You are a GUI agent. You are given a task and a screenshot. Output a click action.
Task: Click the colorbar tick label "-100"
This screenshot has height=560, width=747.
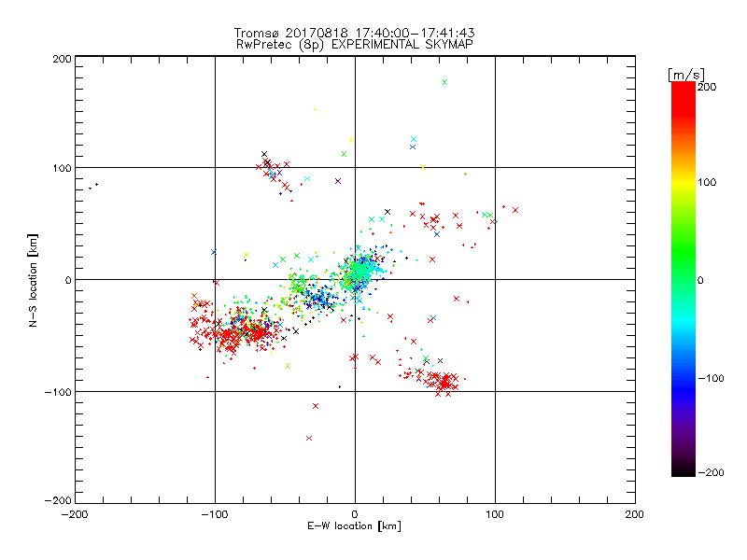tap(711, 379)
